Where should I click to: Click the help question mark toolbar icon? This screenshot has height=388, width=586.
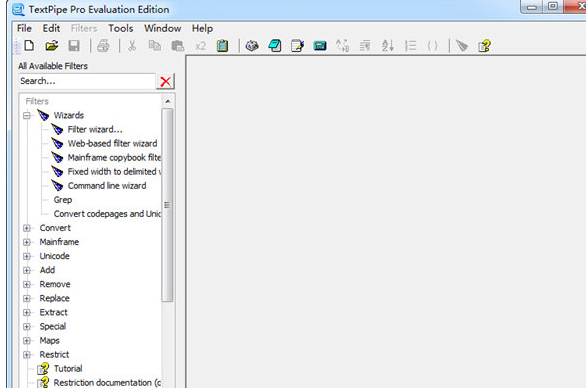point(484,46)
